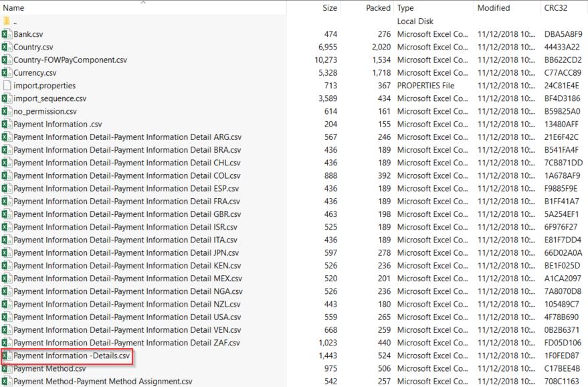Select the Payment Information Detail BRA.csv file
Viewport: 588px width, 387px height.
127,150
